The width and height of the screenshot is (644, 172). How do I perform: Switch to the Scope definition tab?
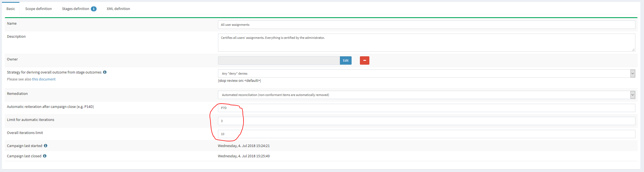pos(38,9)
